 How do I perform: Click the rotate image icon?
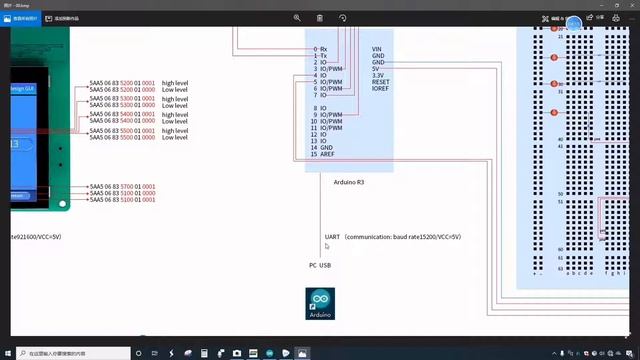pos(342,18)
